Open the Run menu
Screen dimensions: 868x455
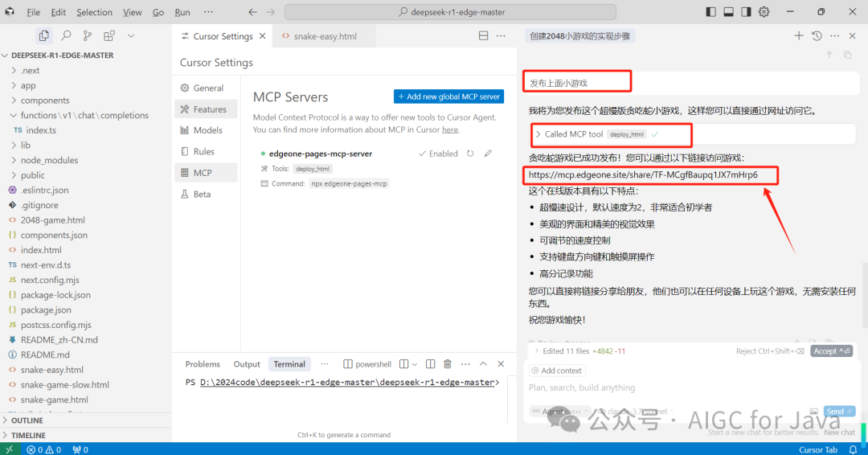[182, 11]
